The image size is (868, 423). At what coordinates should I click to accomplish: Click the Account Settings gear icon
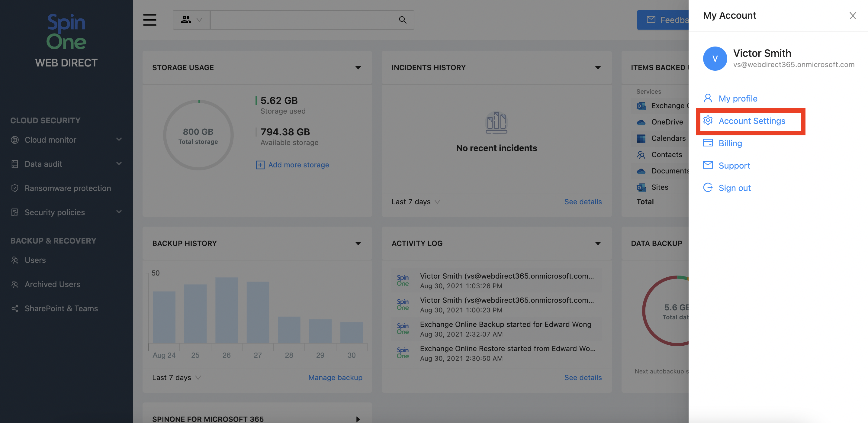(x=708, y=120)
